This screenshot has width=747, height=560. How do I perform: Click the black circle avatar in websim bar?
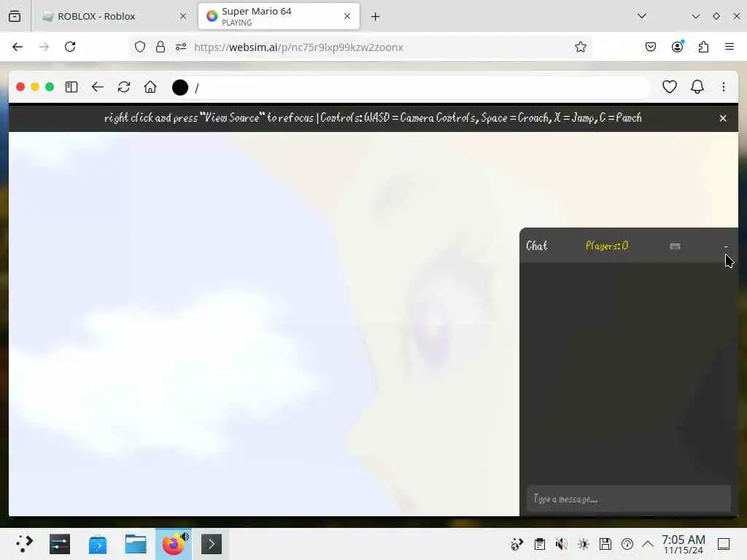180,87
